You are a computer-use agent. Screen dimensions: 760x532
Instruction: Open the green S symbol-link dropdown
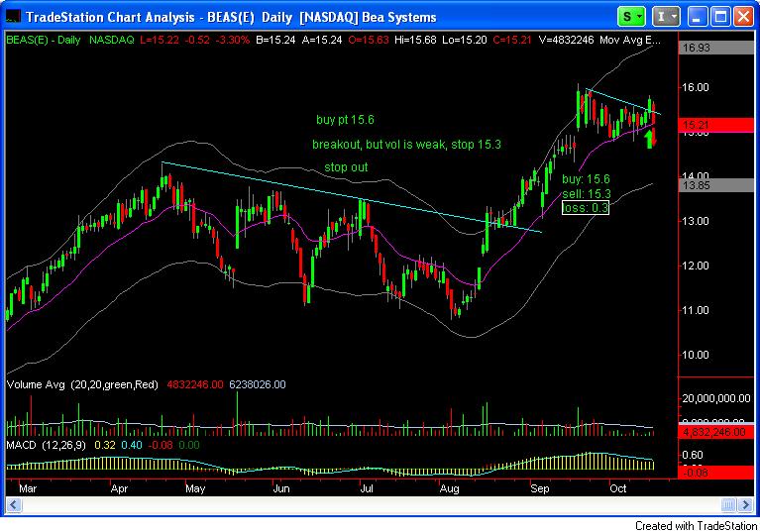pyautogui.click(x=631, y=17)
